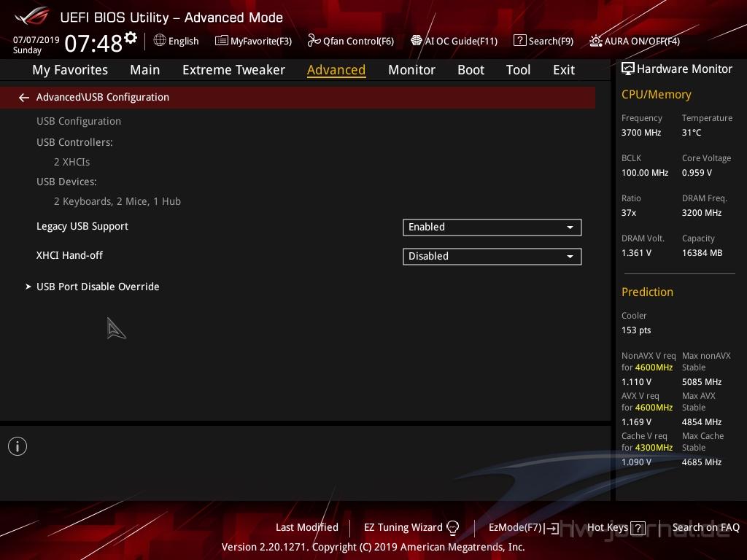This screenshot has width=747, height=560.
Task: Click the Advanced\USB Configuration breadcrumb
Action: (102, 97)
